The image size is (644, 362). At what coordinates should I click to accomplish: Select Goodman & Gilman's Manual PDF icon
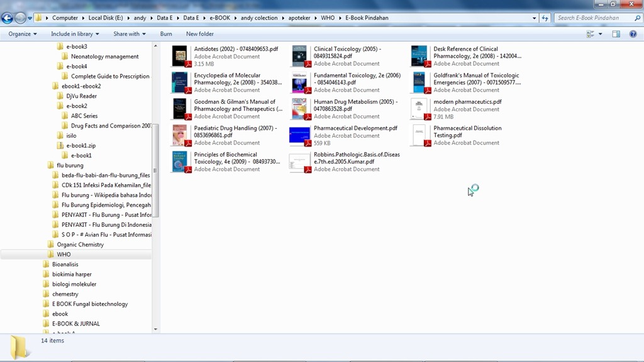(180, 109)
